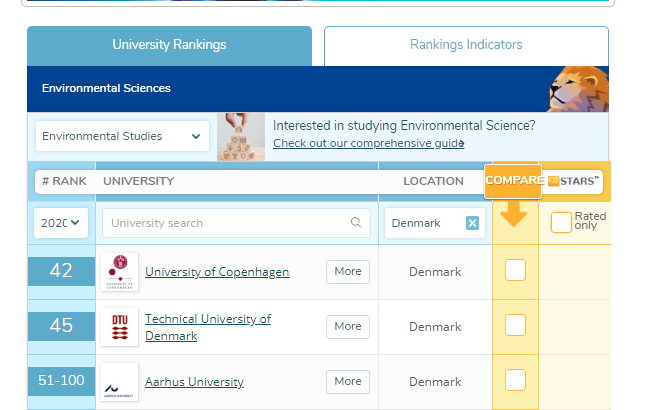Tick the Rated only checkbox

click(x=561, y=222)
